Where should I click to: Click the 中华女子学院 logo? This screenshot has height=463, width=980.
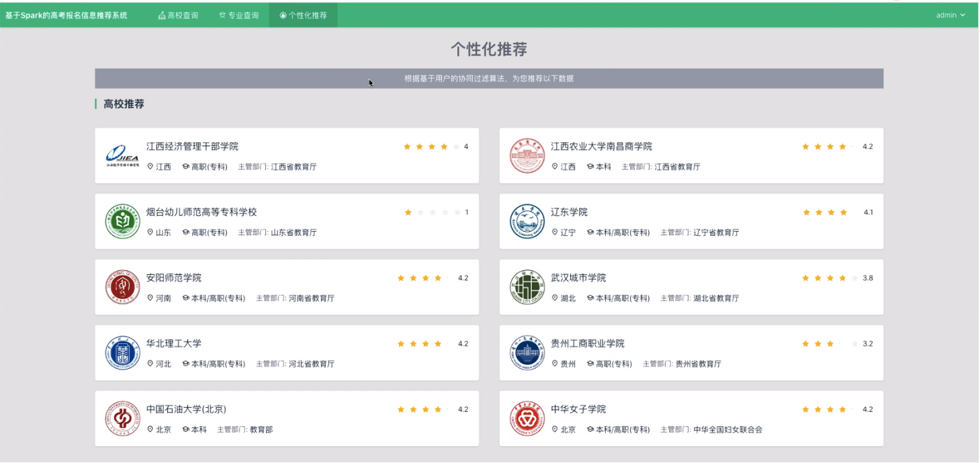pyautogui.click(x=527, y=419)
